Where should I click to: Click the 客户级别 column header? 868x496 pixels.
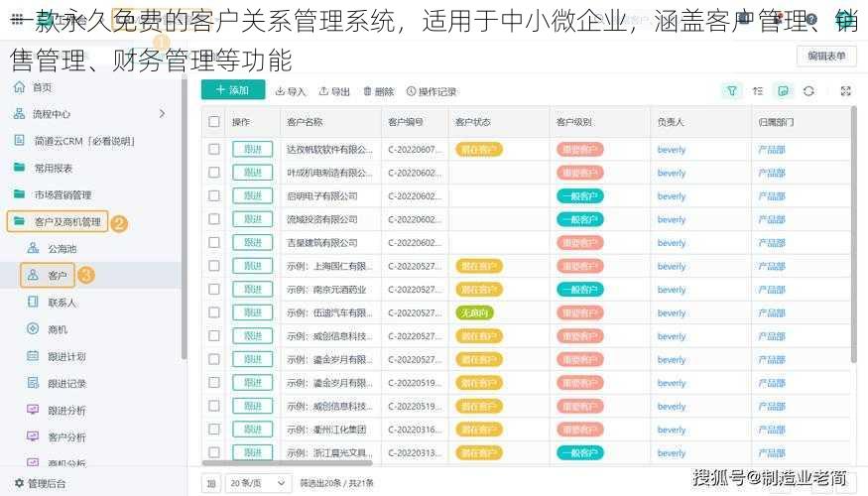tap(574, 122)
